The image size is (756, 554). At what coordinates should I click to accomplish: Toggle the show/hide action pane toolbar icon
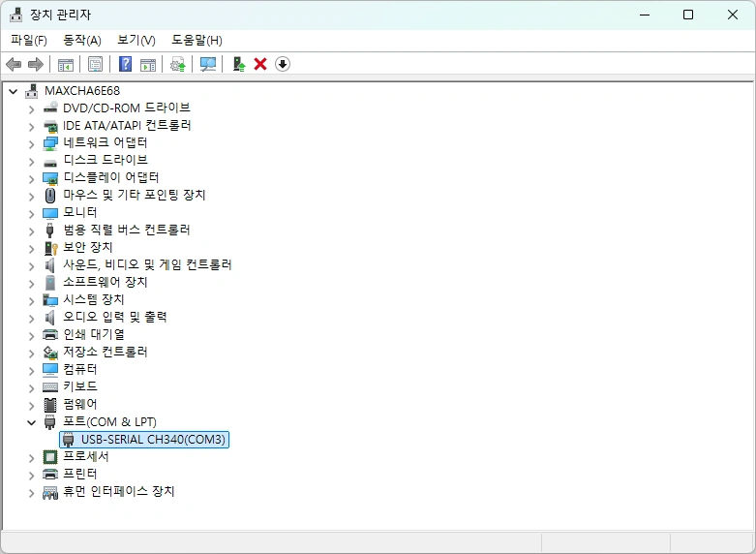(x=148, y=64)
